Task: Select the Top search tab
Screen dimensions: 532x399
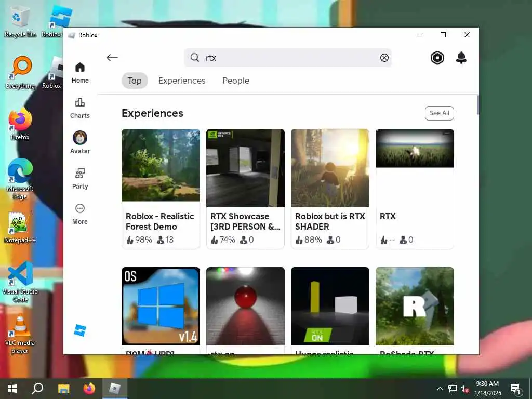Action: [x=135, y=81]
